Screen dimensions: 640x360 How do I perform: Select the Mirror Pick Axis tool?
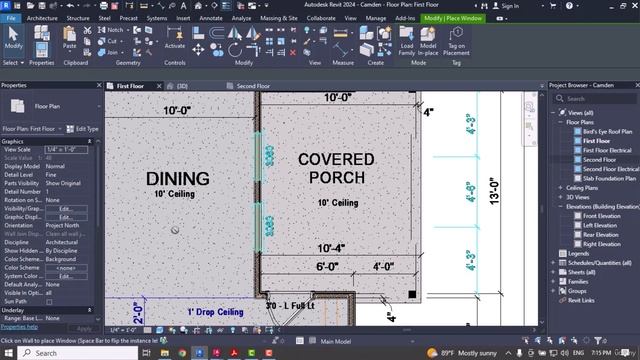point(235,33)
